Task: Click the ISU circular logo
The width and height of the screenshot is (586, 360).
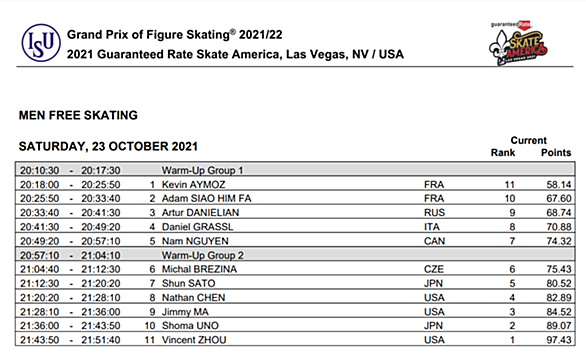Action: pos(41,43)
